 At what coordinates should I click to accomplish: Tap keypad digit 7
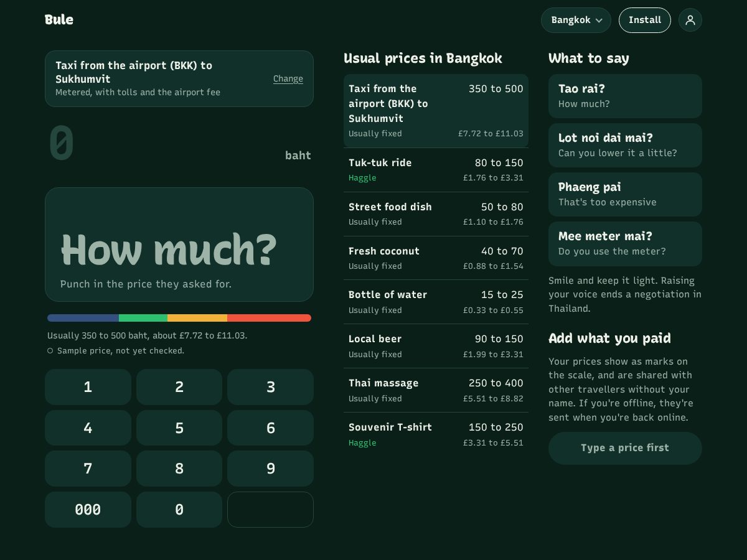pos(88,469)
